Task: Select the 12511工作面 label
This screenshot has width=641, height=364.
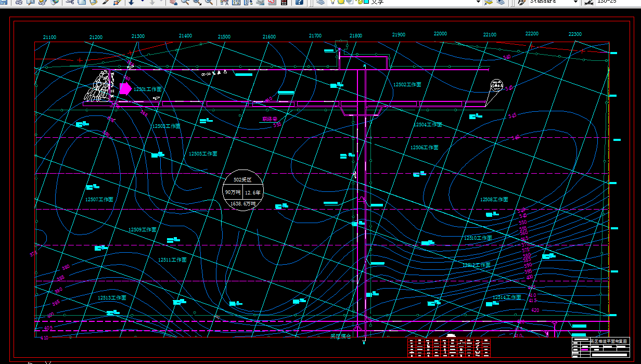Action: click(x=172, y=259)
